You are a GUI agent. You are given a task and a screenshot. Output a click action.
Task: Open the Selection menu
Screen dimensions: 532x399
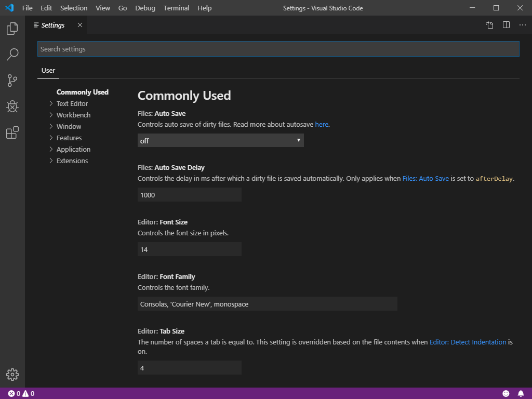coord(74,8)
